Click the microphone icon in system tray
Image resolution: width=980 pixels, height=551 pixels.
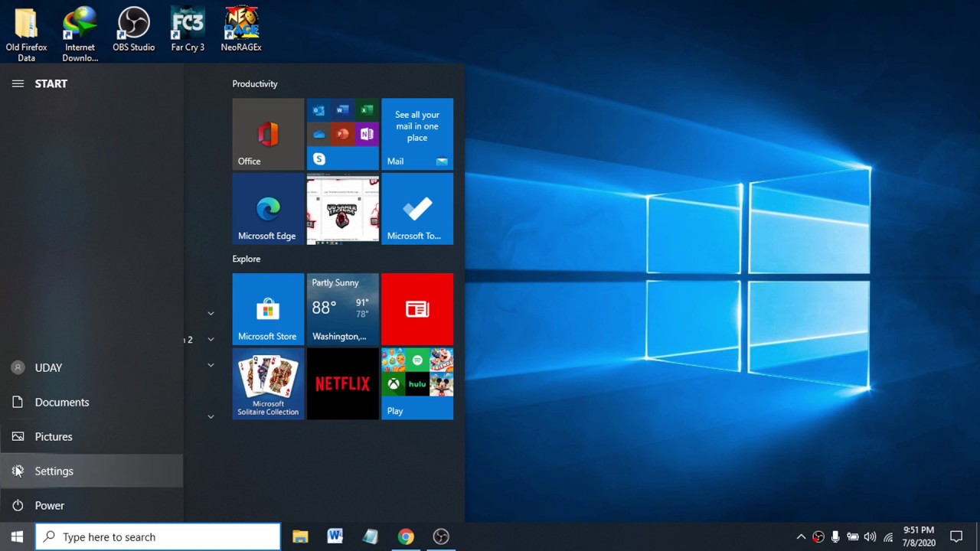click(x=835, y=537)
